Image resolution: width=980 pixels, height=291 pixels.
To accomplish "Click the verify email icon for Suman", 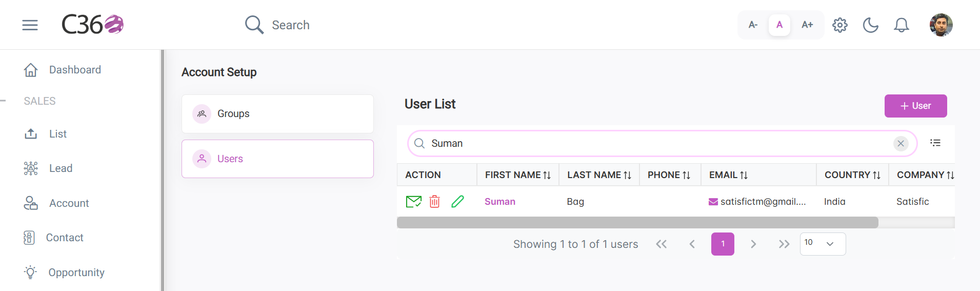I will (413, 202).
